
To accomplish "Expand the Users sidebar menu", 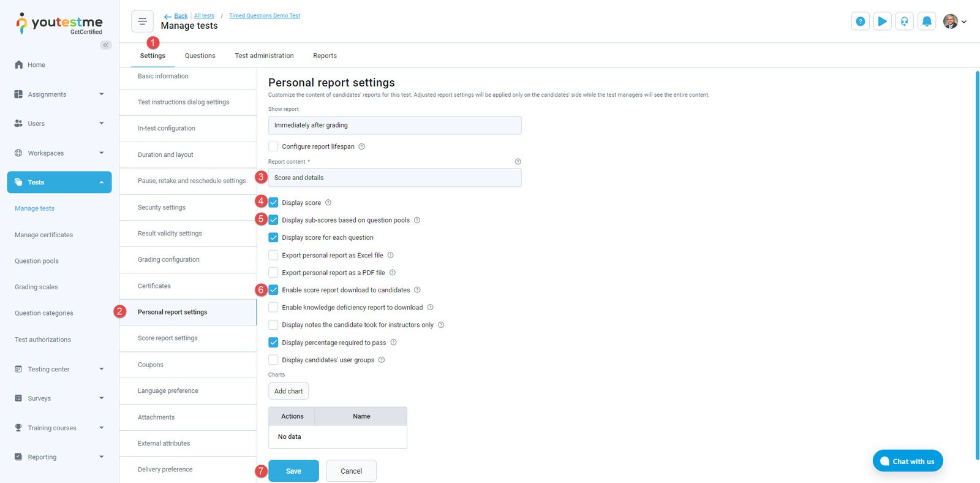I will [59, 124].
